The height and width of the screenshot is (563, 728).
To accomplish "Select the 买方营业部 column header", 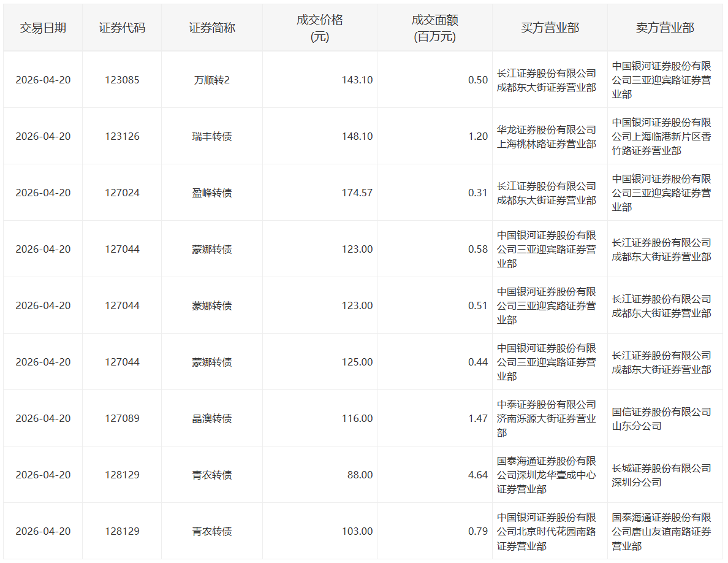I will (550, 28).
